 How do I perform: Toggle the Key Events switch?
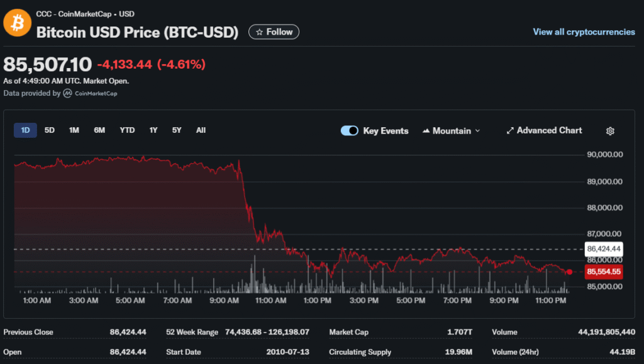[350, 131]
